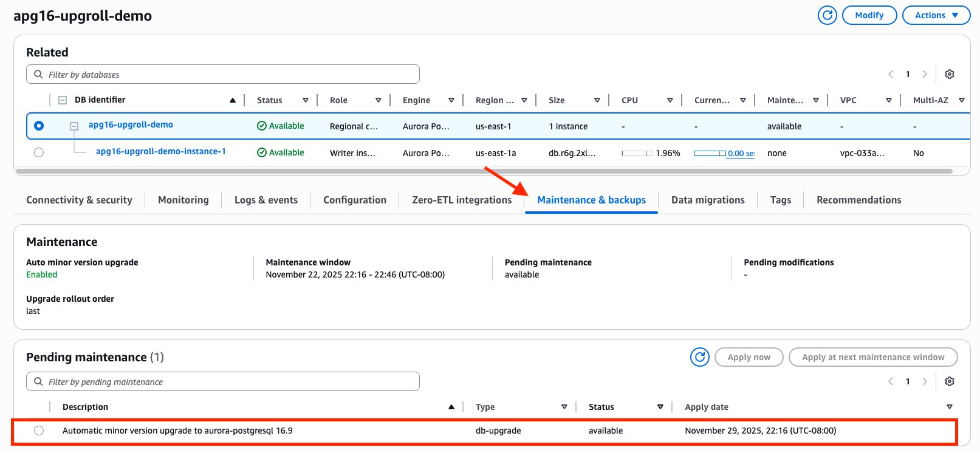Refresh the Pending maintenance list

(699, 357)
